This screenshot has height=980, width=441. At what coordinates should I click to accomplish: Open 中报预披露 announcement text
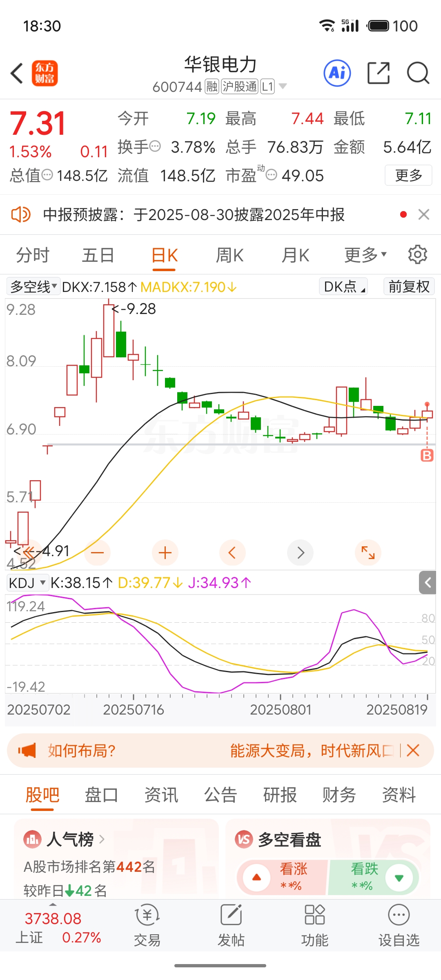(x=194, y=214)
